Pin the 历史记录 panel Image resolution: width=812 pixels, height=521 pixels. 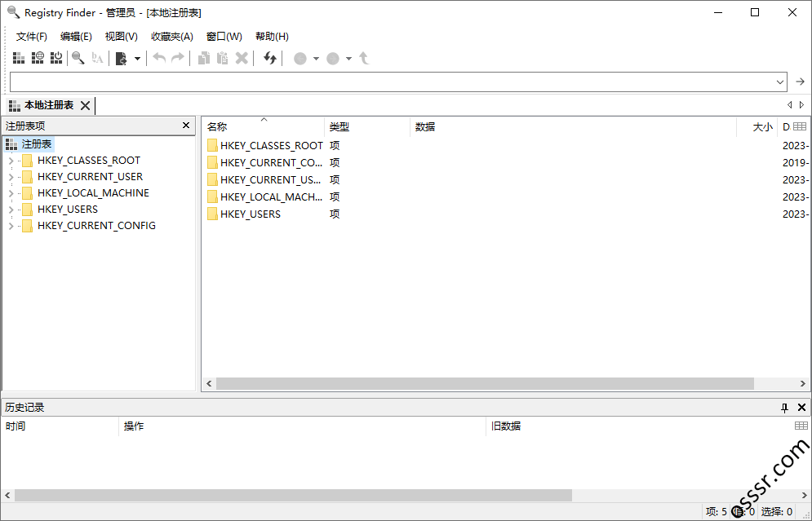point(784,408)
